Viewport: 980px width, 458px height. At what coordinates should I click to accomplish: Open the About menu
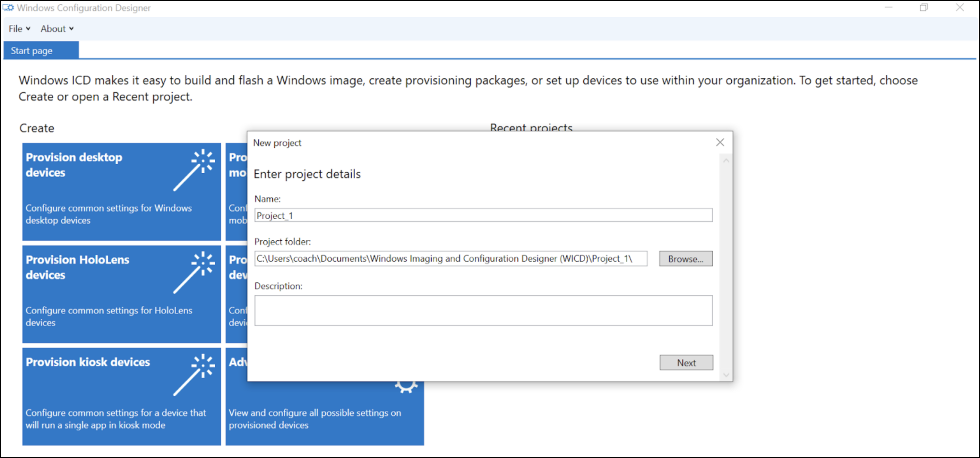coord(57,29)
